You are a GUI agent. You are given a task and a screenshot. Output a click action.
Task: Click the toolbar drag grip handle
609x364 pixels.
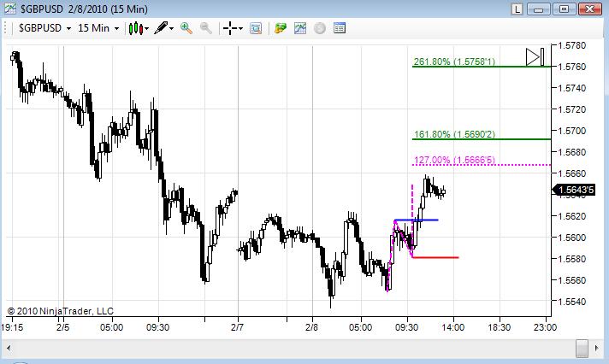[5, 28]
